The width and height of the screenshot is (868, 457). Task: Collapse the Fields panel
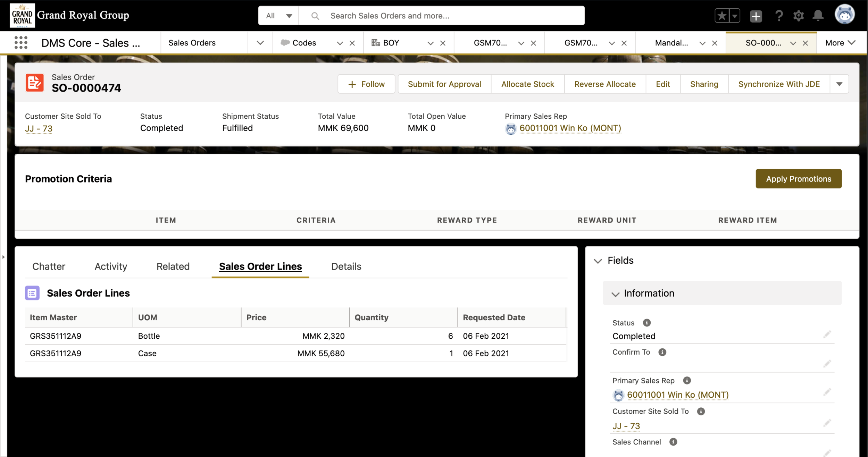pos(598,261)
